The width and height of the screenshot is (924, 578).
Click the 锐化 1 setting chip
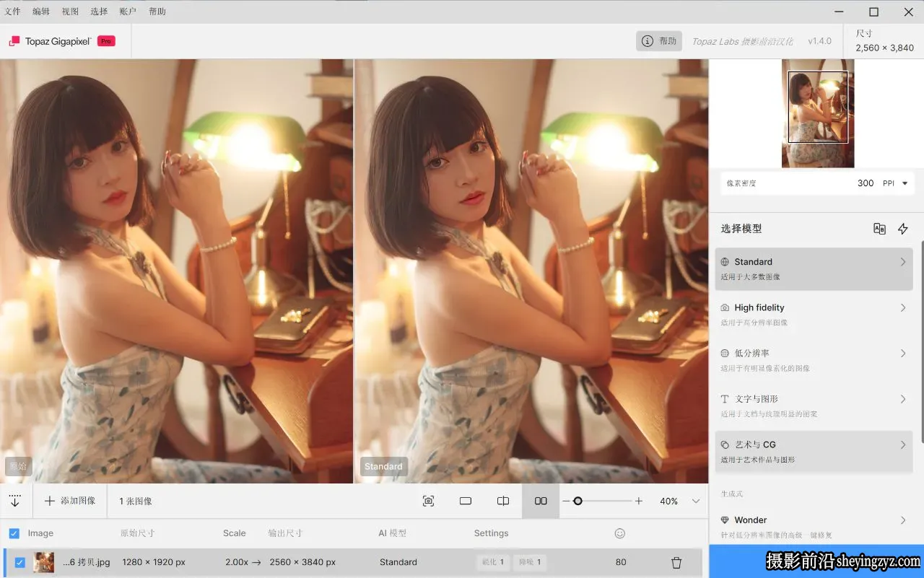coord(492,562)
